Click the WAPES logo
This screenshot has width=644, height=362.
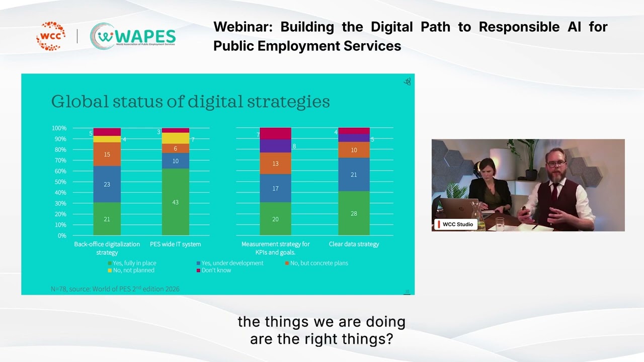[133, 37]
